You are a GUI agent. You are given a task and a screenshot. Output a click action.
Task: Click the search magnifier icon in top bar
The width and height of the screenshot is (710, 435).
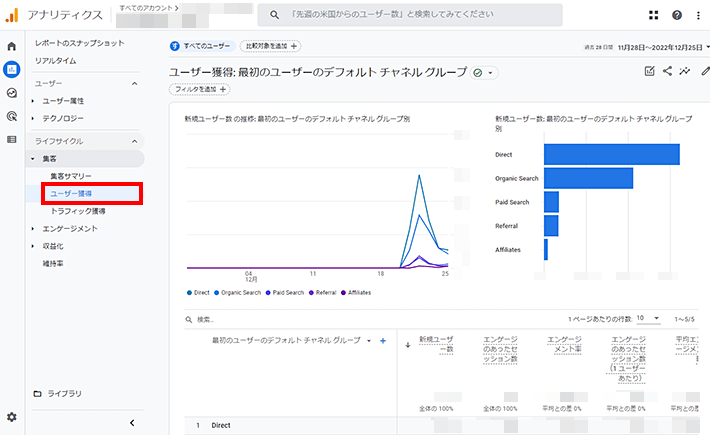tap(274, 15)
